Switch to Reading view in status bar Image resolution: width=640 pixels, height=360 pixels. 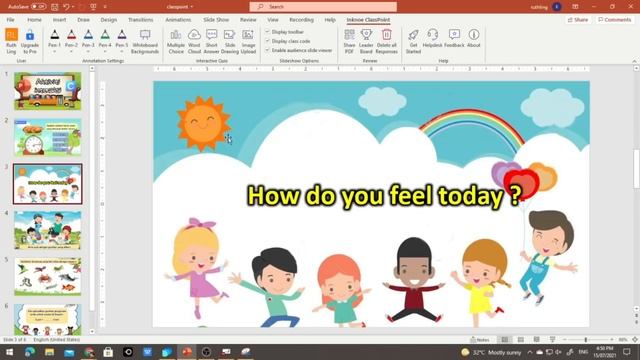click(537, 340)
